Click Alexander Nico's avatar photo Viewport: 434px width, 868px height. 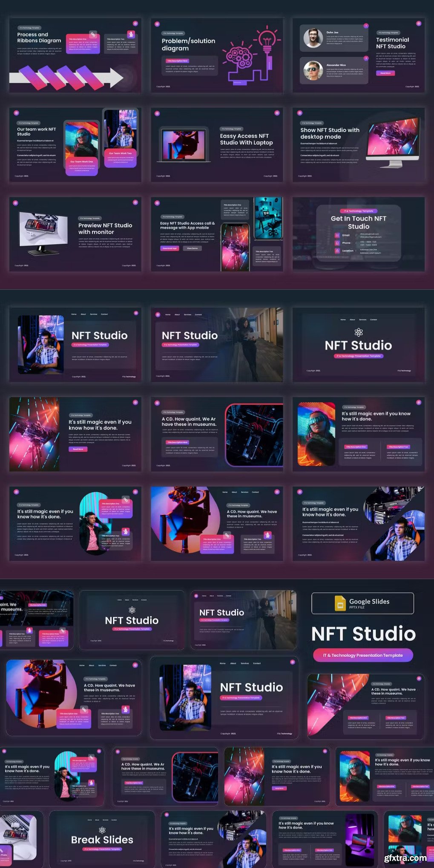coord(313,70)
